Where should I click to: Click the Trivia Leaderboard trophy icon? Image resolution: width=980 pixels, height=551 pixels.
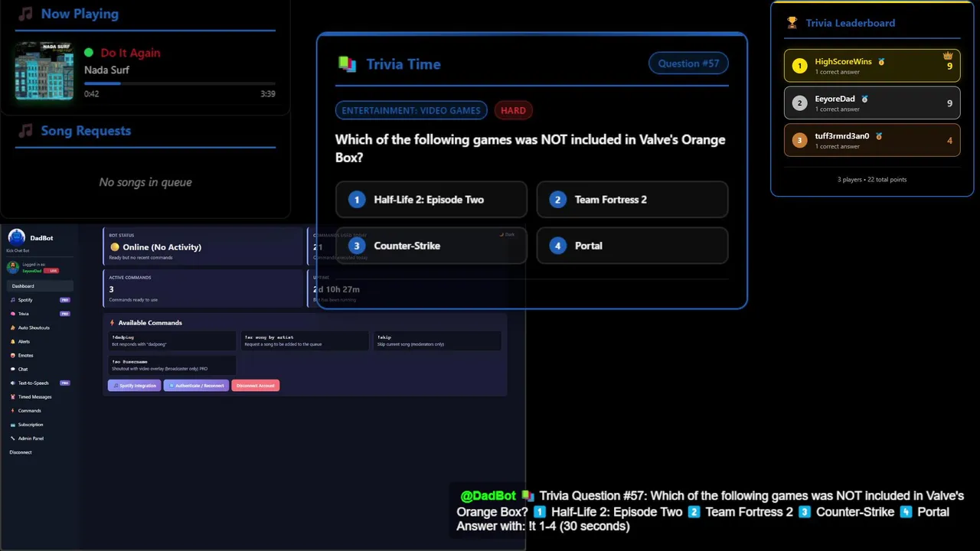click(792, 23)
